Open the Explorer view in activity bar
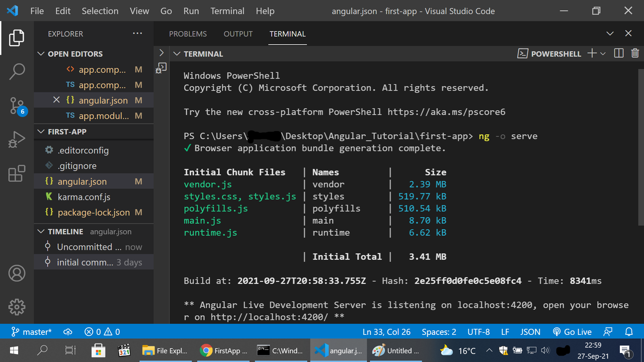 click(17, 38)
